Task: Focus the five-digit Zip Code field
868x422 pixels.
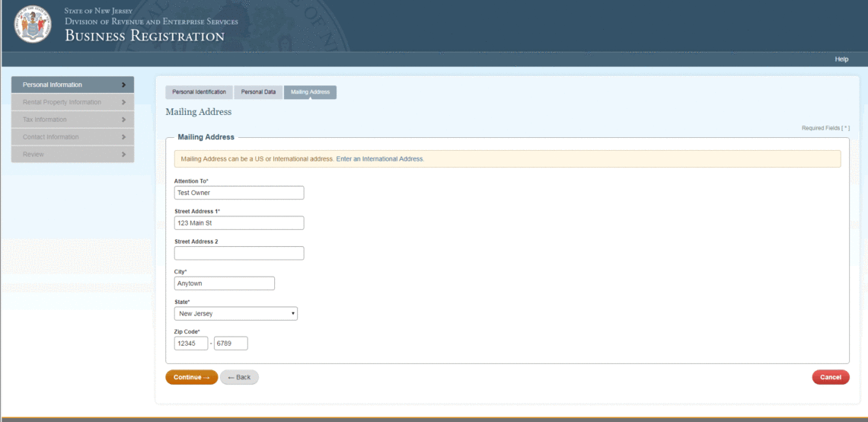Action: 191,344
